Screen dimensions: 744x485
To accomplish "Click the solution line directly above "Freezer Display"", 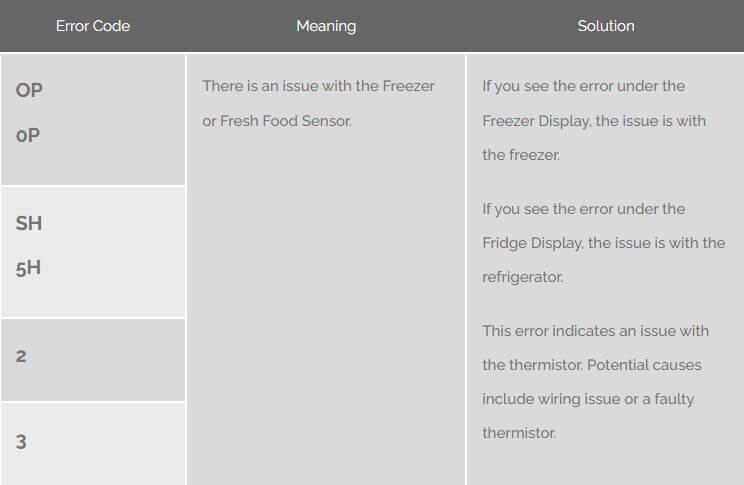I will [583, 86].
